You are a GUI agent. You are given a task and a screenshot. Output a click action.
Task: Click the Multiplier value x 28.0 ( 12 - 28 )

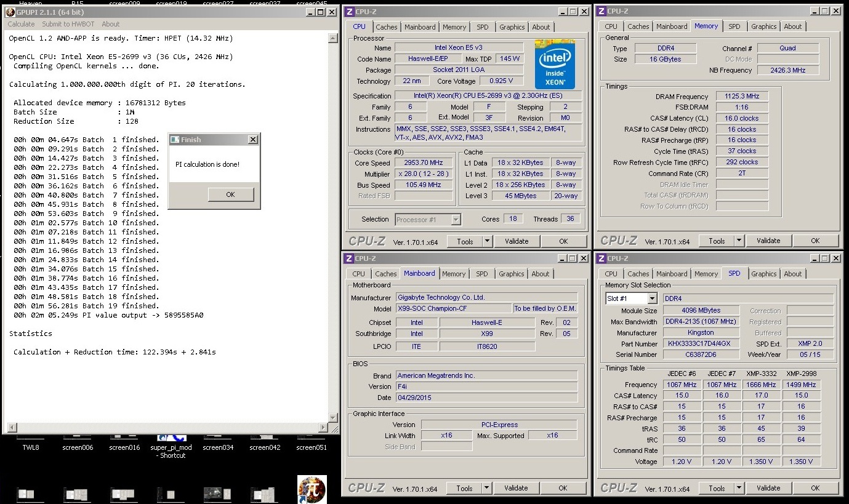(423, 174)
